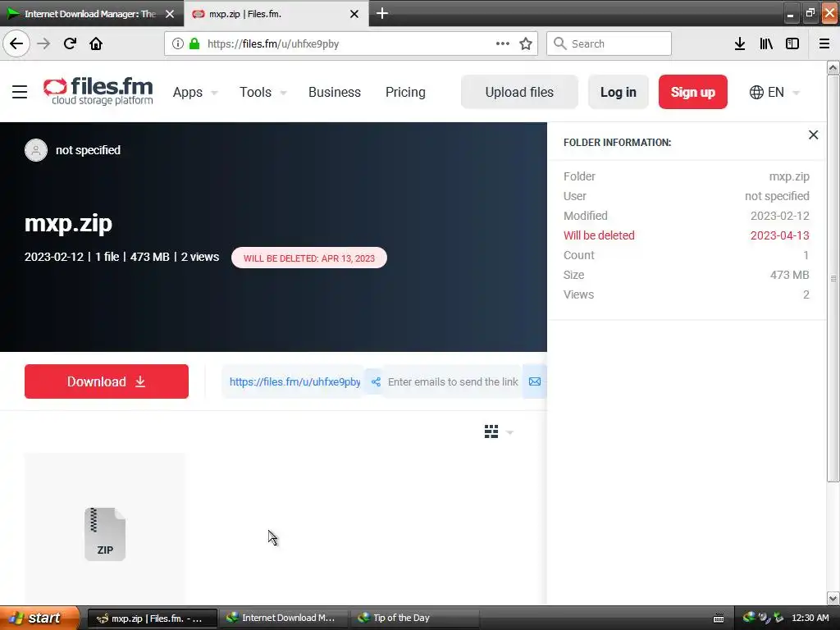Click the grid view layout icon
The width and height of the screenshot is (840, 630).
click(491, 431)
